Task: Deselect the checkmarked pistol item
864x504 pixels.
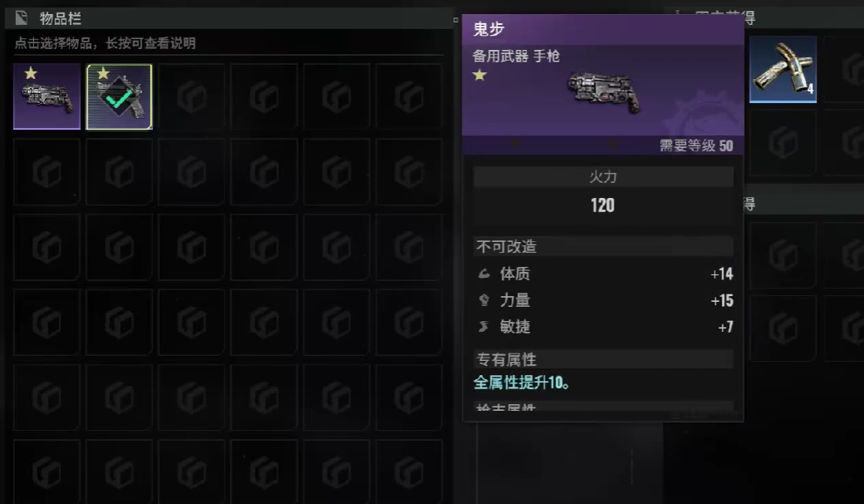Action: [x=119, y=97]
